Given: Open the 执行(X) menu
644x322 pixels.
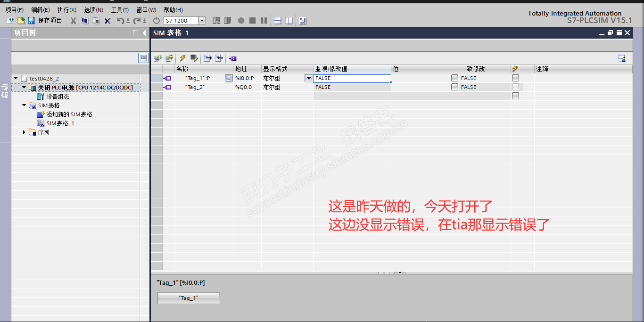Looking at the screenshot, I should [67, 10].
